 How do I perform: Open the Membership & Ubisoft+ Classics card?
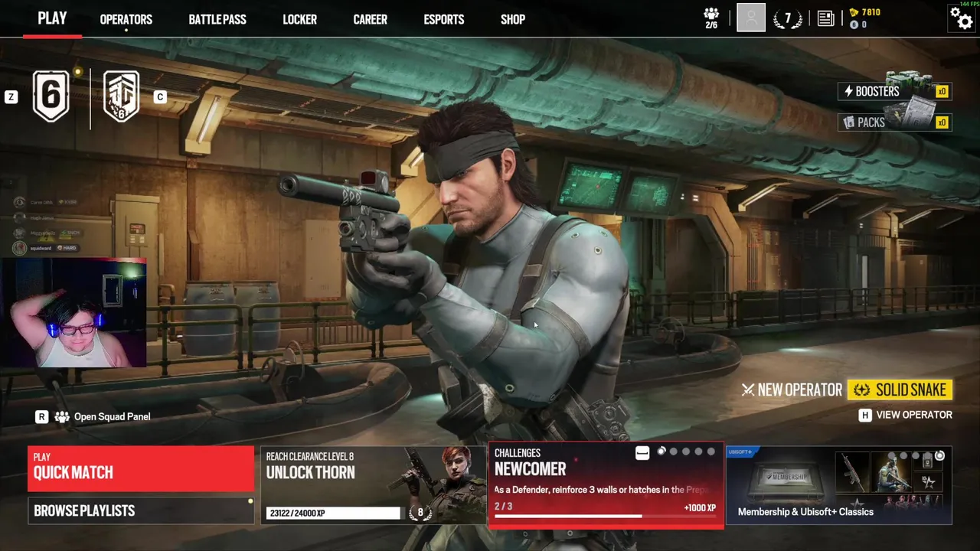click(839, 485)
